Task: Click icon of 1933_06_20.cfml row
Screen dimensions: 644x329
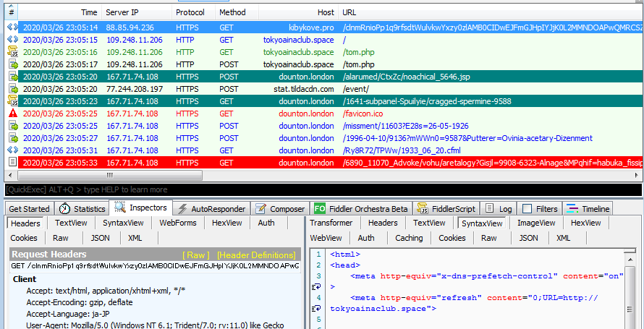Action: 12,150
